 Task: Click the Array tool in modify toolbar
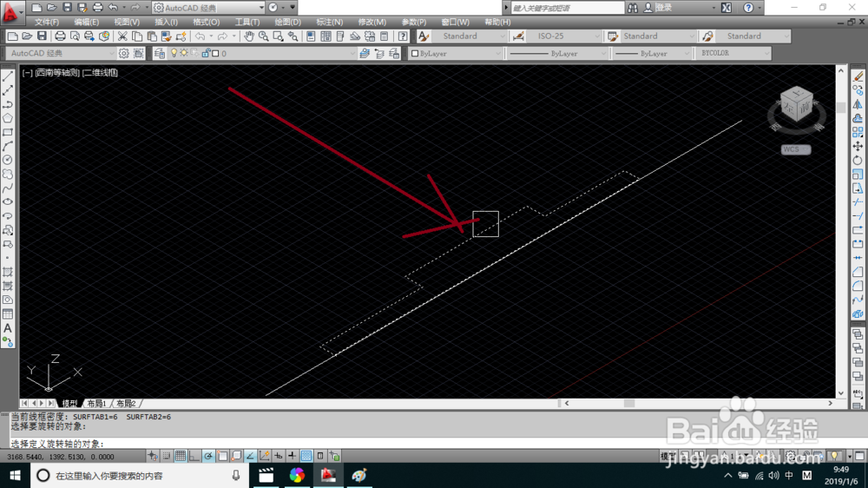[x=858, y=132]
